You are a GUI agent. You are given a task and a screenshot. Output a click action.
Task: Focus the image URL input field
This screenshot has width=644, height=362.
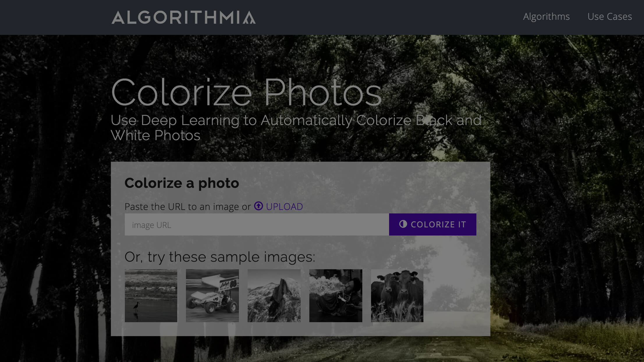(257, 225)
